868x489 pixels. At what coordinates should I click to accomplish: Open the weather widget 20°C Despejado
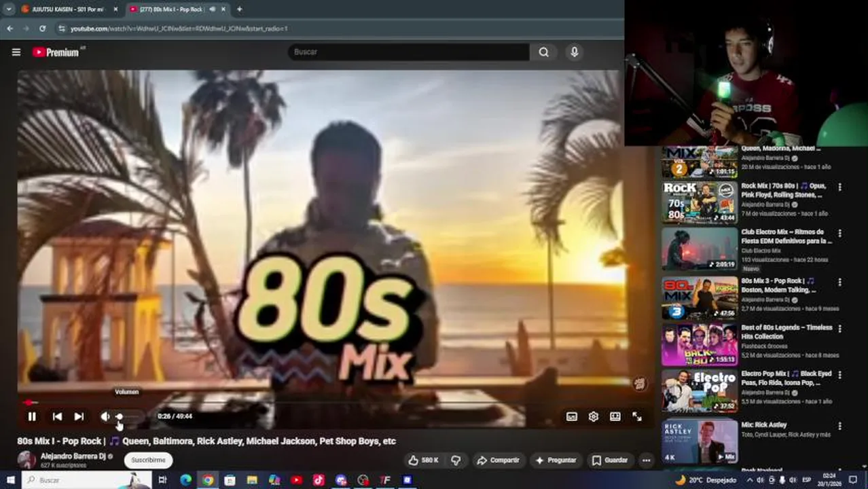[706, 480]
